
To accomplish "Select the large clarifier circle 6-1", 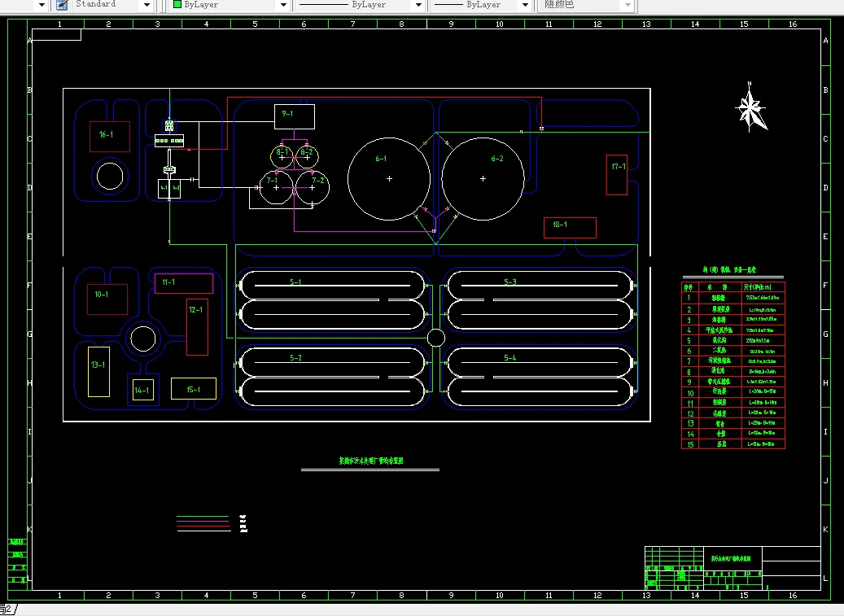I will pos(389,178).
